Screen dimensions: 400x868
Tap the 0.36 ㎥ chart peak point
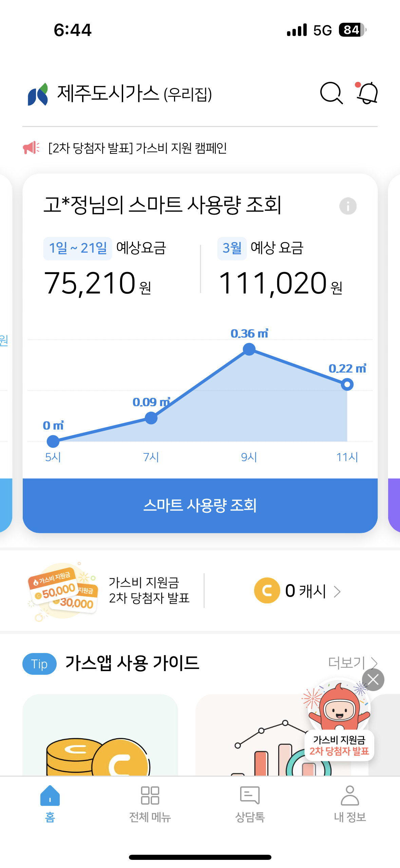pyautogui.click(x=249, y=349)
